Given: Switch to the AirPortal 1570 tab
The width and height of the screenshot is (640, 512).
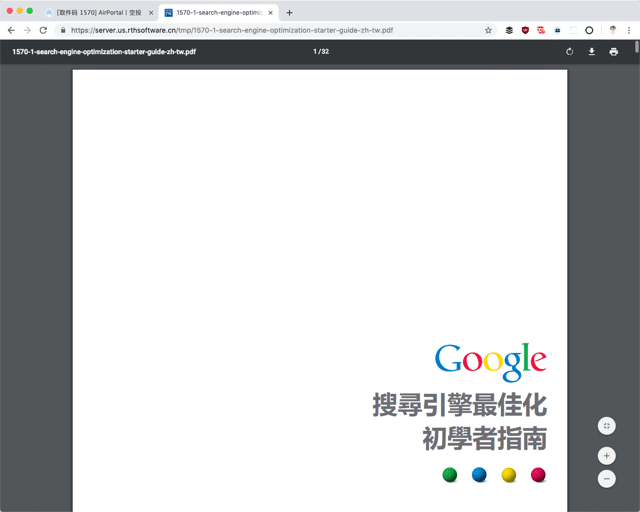Looking at the screenshot, I should 98,13.
